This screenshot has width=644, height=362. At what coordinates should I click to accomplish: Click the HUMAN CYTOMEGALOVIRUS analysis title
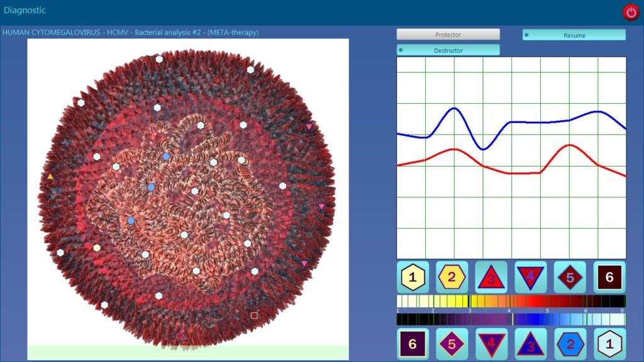[131, 32]
